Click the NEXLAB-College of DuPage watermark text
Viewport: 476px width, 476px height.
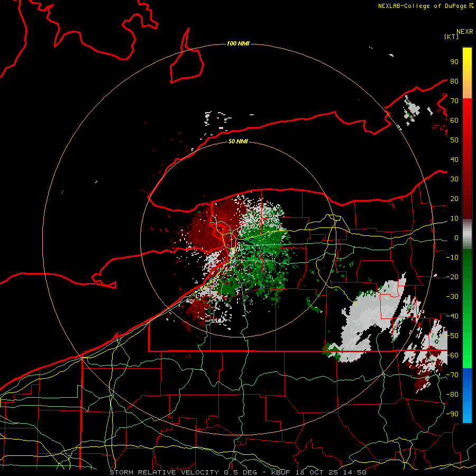coord(426,6)
